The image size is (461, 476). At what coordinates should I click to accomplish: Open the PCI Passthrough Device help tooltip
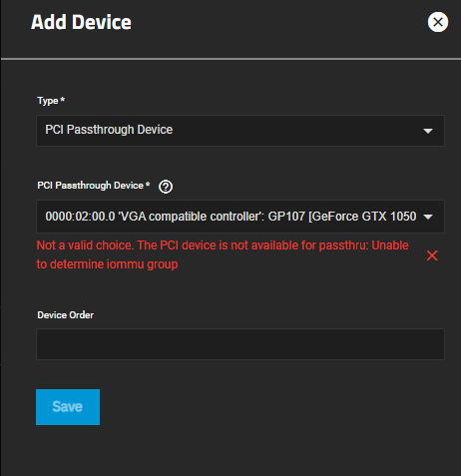click(x=166, y=187)
